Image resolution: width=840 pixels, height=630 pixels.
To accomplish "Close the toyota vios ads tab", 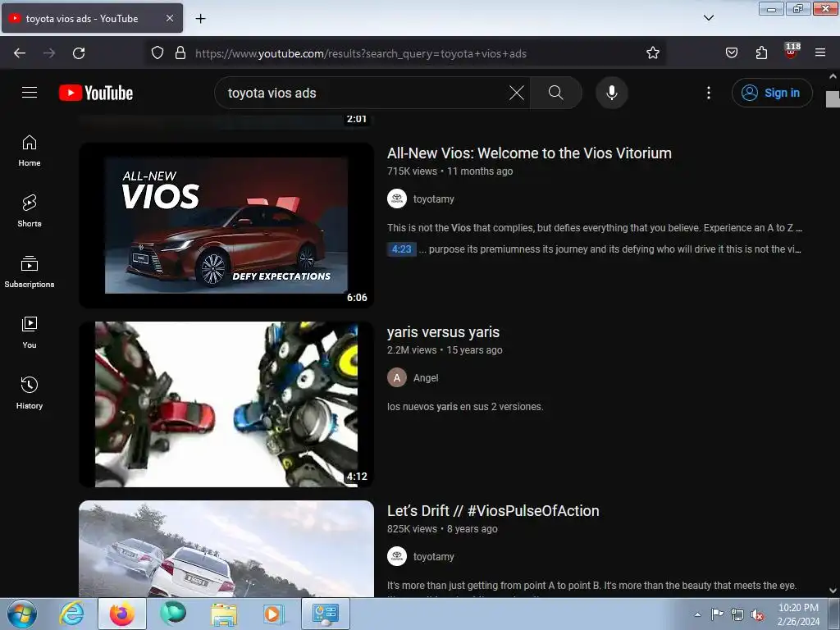I will (x=169, y=18).
